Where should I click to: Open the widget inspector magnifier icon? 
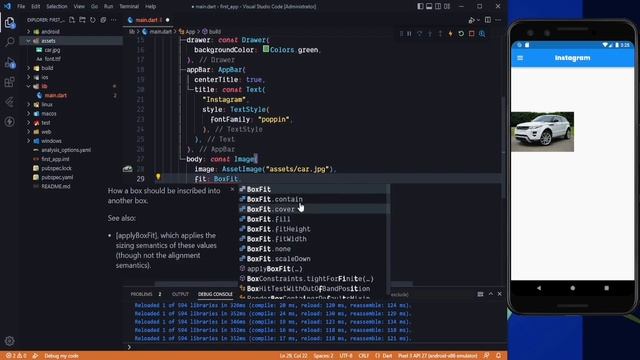[482, 34]
